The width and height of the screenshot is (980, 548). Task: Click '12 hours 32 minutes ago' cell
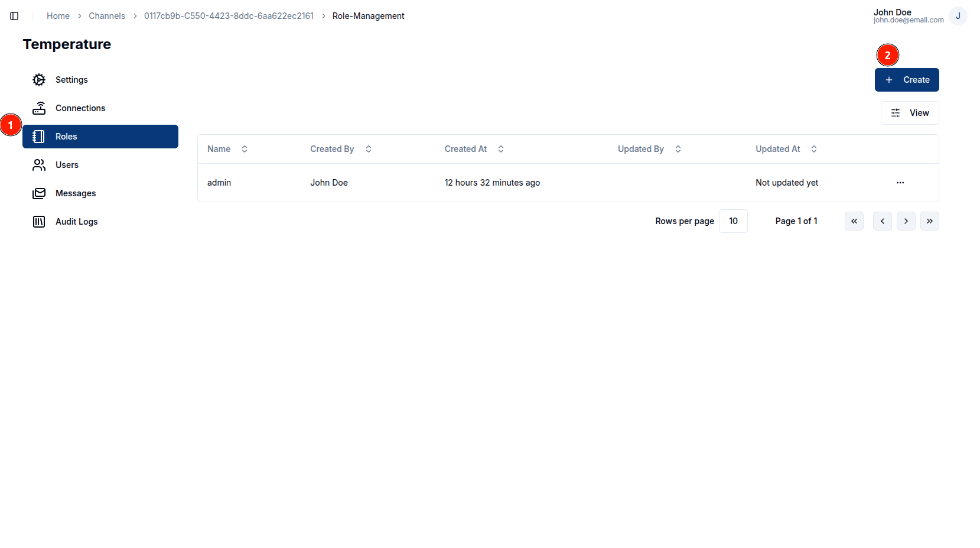coord(492,183)
